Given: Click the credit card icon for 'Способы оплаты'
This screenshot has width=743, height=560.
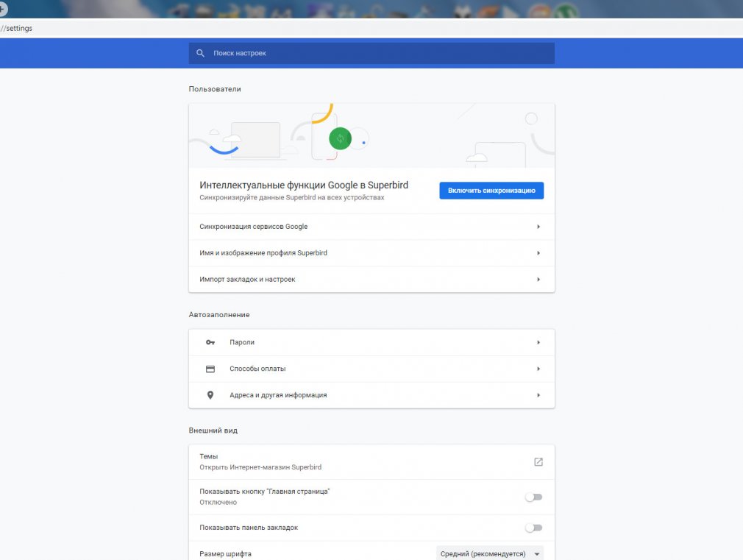Looking at the screenshot, I should point(210,369).
